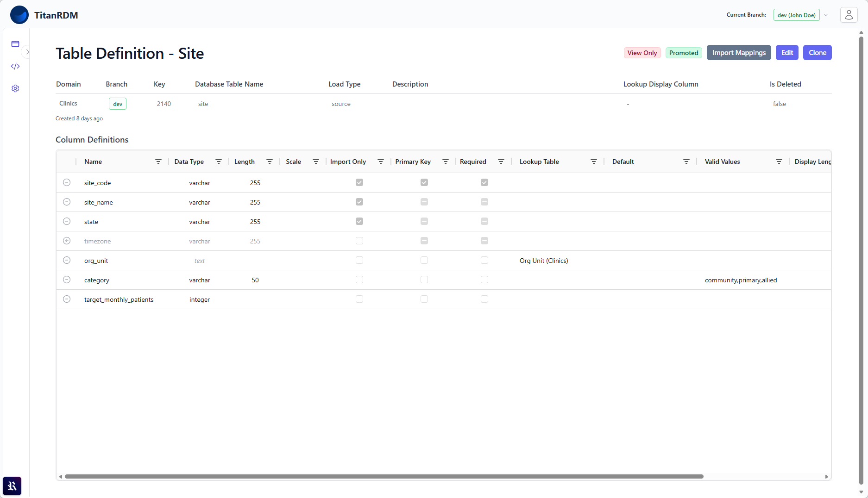Open the user profile icon

pos(849,15)
